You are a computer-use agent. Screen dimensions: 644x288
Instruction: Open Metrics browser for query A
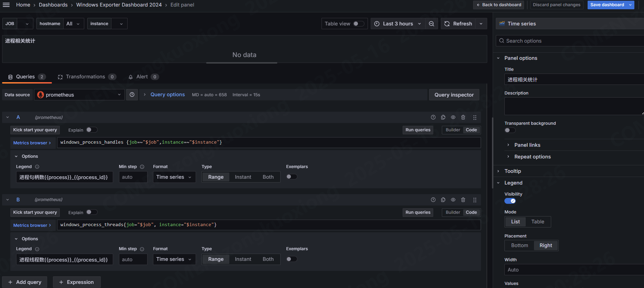click(32, 143)
